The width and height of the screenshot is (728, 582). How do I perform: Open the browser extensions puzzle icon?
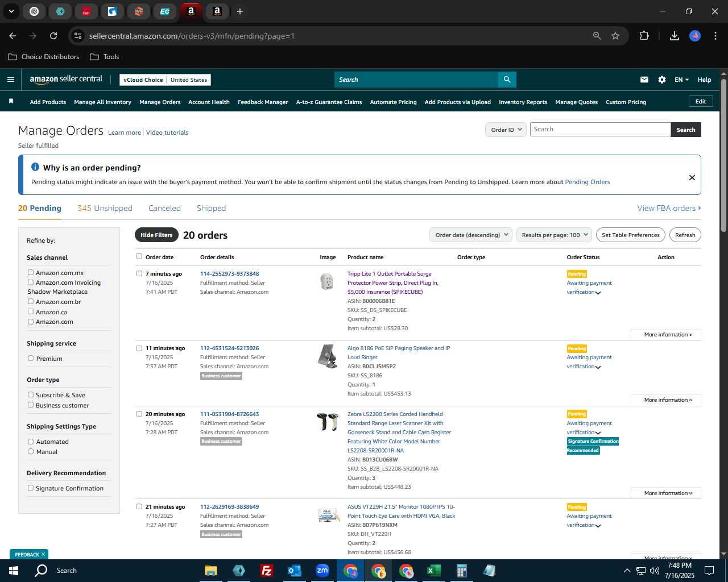(644, 36)
